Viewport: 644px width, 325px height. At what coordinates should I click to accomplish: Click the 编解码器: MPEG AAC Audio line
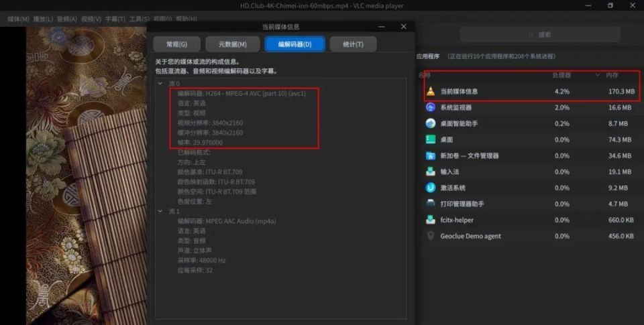click(x=227, y=221)
